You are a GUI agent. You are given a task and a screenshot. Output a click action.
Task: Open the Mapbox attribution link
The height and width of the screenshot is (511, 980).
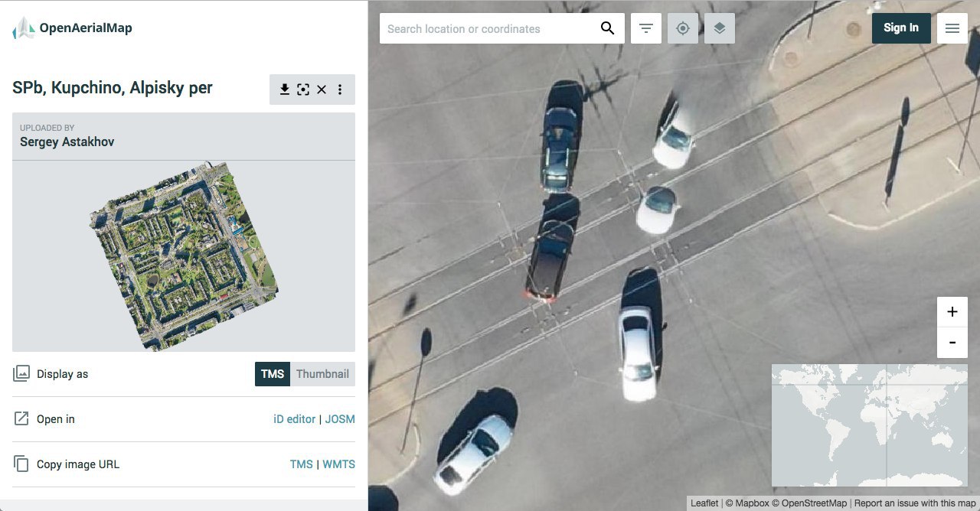(746, 503)
